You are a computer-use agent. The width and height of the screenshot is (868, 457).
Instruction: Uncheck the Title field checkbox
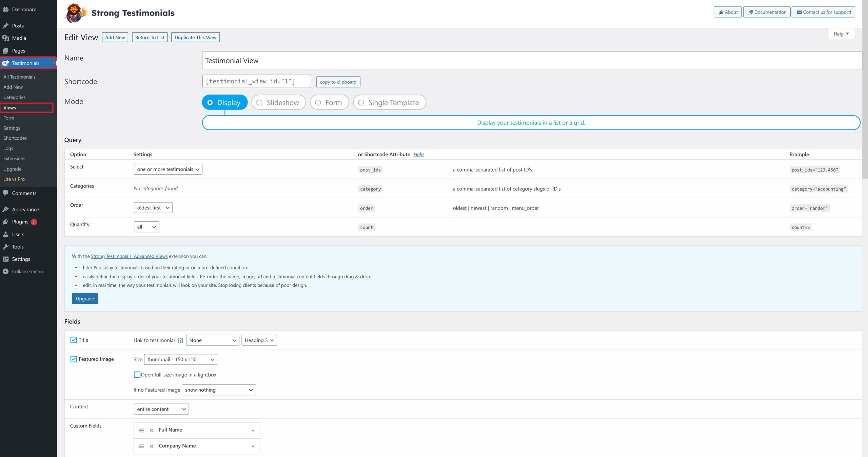click(x=74, y=340)
